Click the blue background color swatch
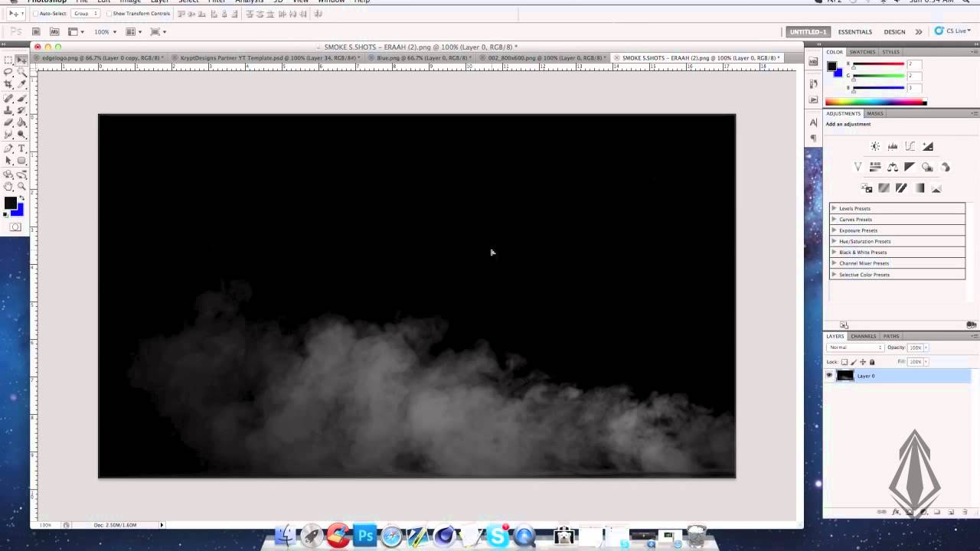Viewport: 980px width, 551px height. tap(19, 212)
